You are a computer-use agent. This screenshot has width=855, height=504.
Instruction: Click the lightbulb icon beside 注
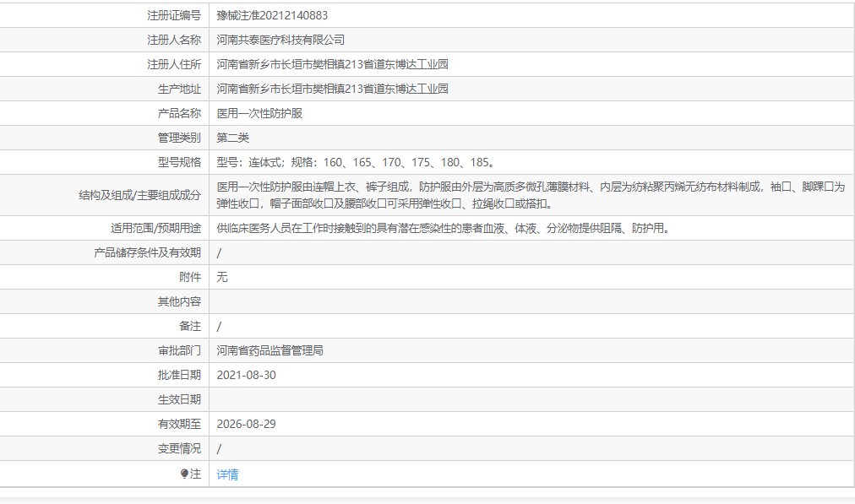[184, 474]
